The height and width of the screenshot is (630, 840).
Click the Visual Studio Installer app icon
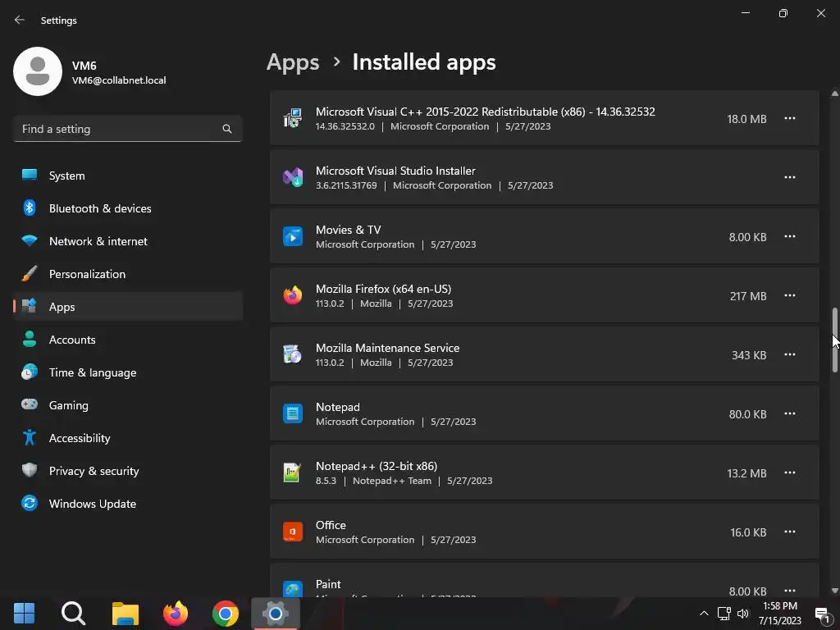coord(293,177)
